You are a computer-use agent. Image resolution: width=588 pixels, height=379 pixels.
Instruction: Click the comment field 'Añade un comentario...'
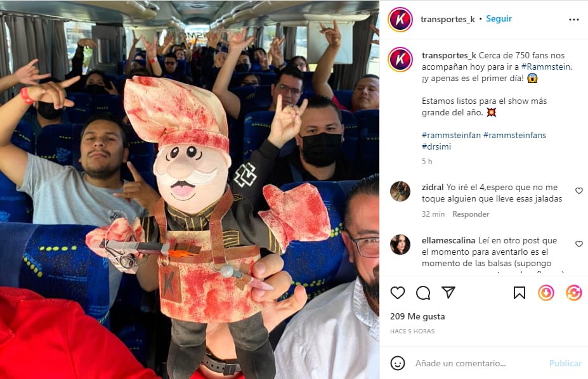[461, 363]
